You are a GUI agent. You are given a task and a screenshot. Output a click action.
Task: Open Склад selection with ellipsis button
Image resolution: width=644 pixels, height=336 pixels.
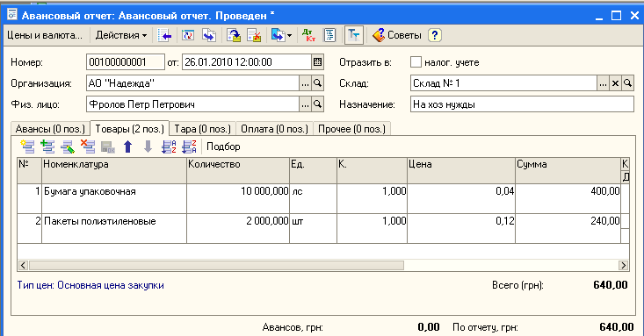(x=603, y=83)
